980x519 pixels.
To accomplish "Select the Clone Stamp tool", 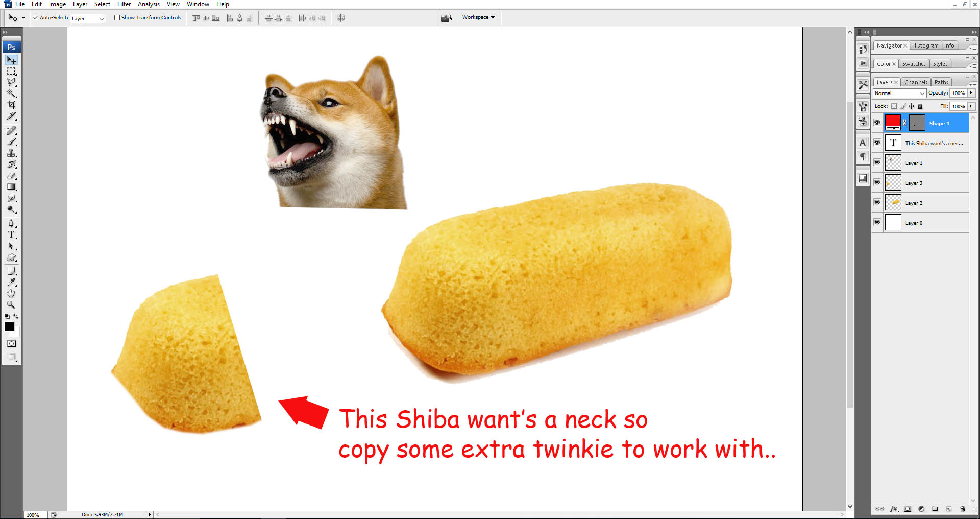I will pyautogui.click(x=11, y=153).
